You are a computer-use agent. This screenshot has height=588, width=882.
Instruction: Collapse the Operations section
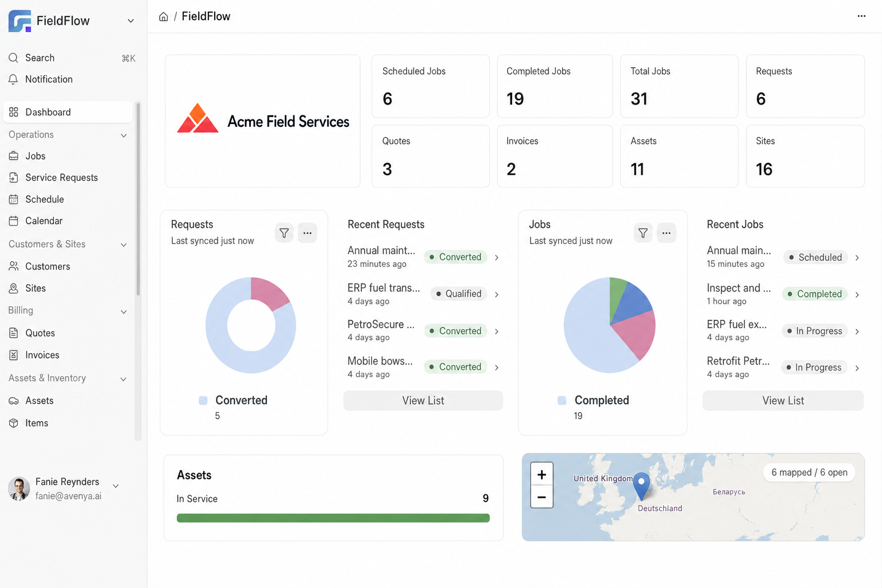pyautogui.click(x=123, y=136)
